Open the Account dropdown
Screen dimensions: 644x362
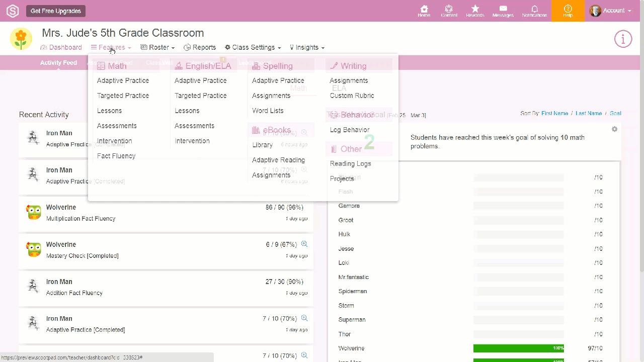point(611,11)
